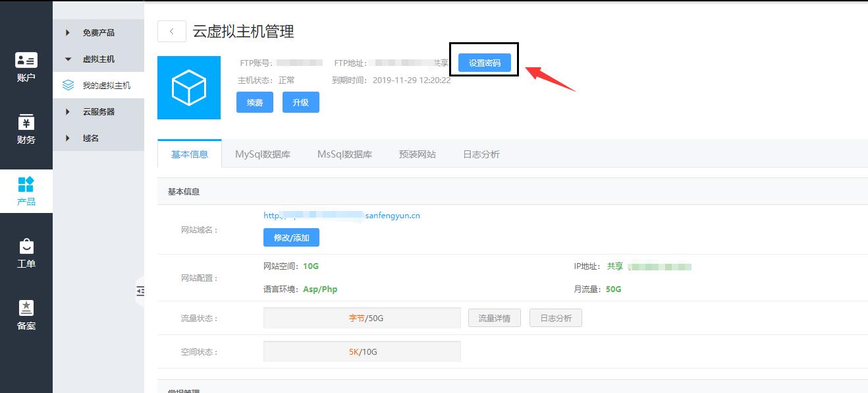The width and height of the screenshot is (868, 393).
Task: Expand the 免费产品 menu group
Action: coord(98,33)
